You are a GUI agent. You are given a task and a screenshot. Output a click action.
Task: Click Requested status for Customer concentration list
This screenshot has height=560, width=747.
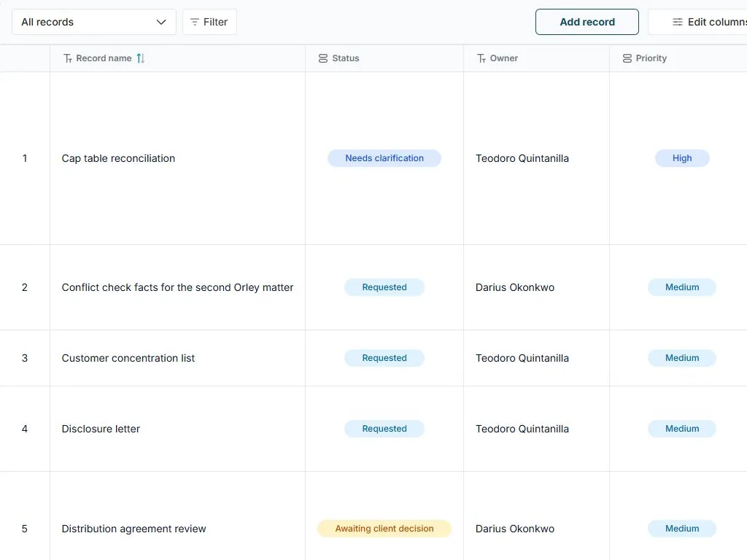pyautogui.click(x=384, y=358)
